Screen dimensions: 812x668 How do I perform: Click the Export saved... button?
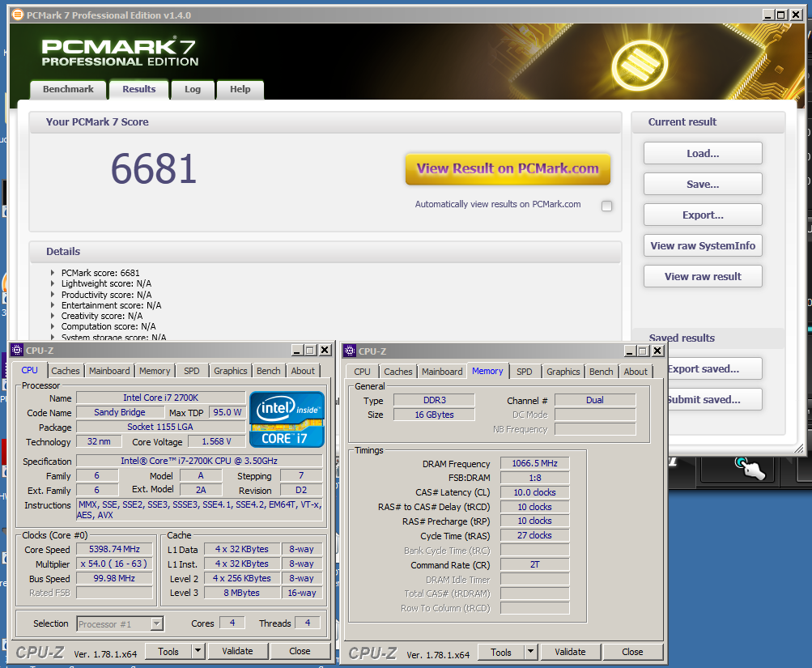[x=715, y=368]
